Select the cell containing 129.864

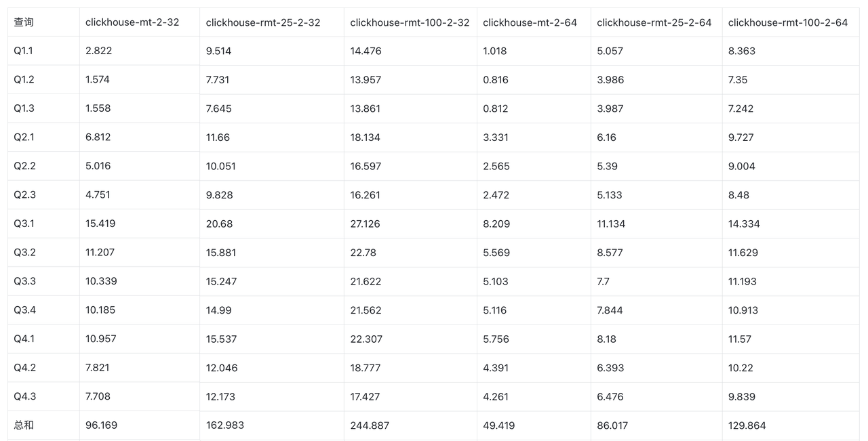tap(747, 425)
